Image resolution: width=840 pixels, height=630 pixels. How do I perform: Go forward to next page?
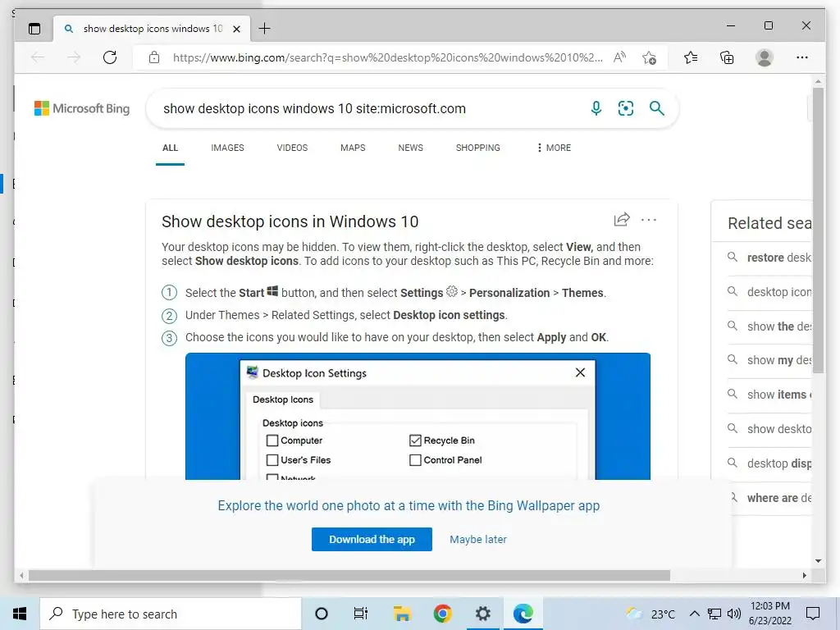point(74,57)
